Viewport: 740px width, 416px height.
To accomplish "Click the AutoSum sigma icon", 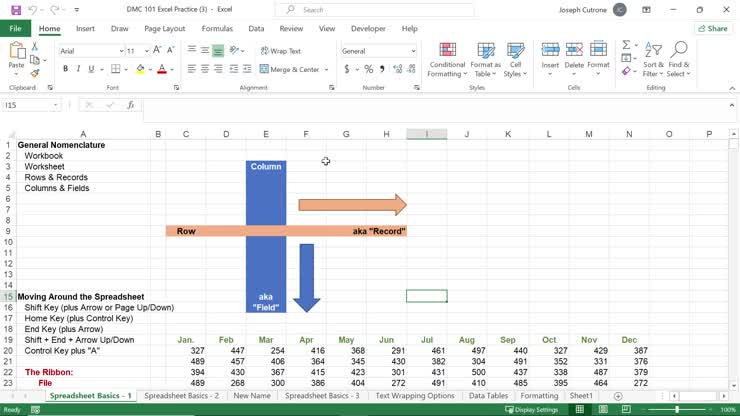I will click(x=626, y=45).
